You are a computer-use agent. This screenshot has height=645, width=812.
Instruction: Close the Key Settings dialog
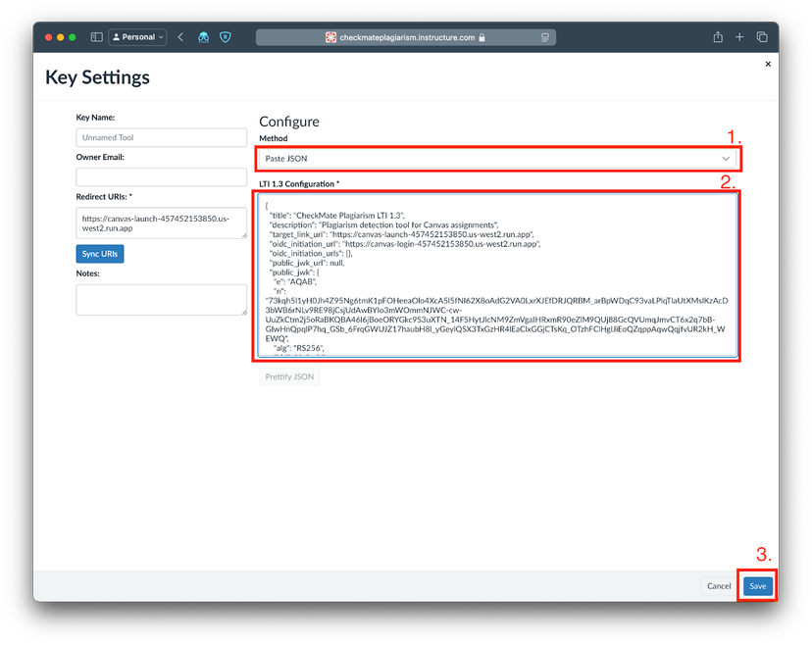pyautogui.click(x=768, y=63)
